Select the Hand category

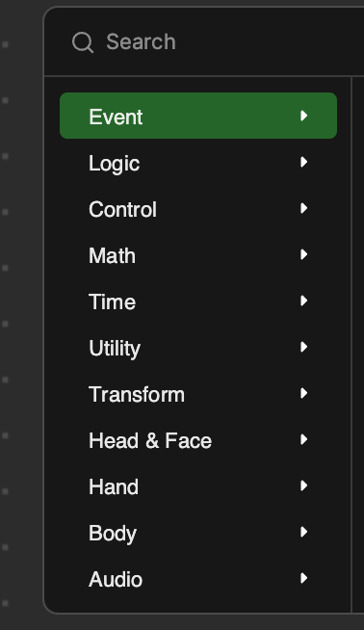(198, 486)
